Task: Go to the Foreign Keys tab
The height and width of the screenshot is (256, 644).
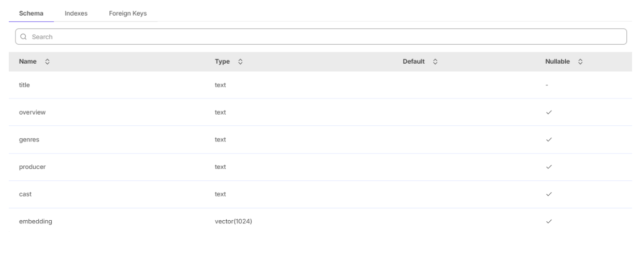Action: (x=127, y=13)
